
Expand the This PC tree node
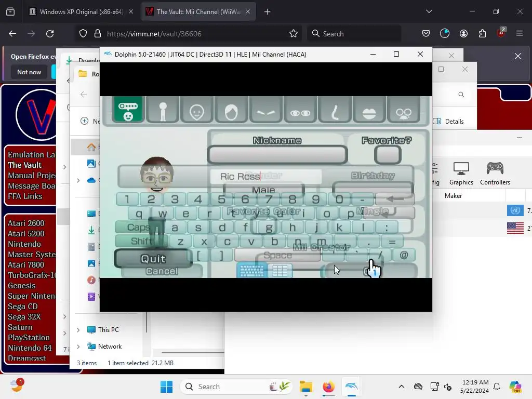(x=78, y=330)
